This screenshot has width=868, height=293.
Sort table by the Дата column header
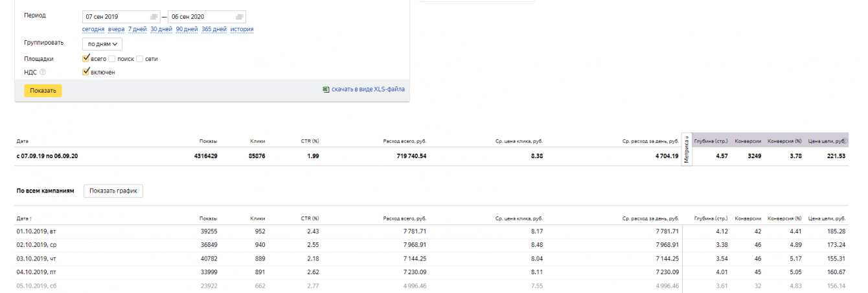pyautogui.click(x=25, y=218)
